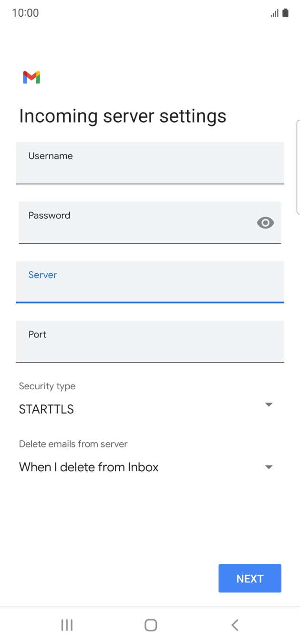Click the Gmail logo icon
300x644 pixels.
(x=31, y=77)
